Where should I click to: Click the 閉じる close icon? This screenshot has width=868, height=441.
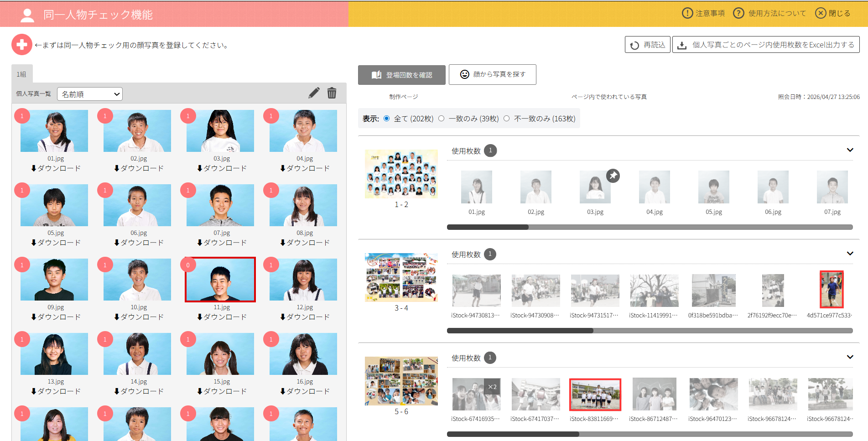[x=821, y=13]
